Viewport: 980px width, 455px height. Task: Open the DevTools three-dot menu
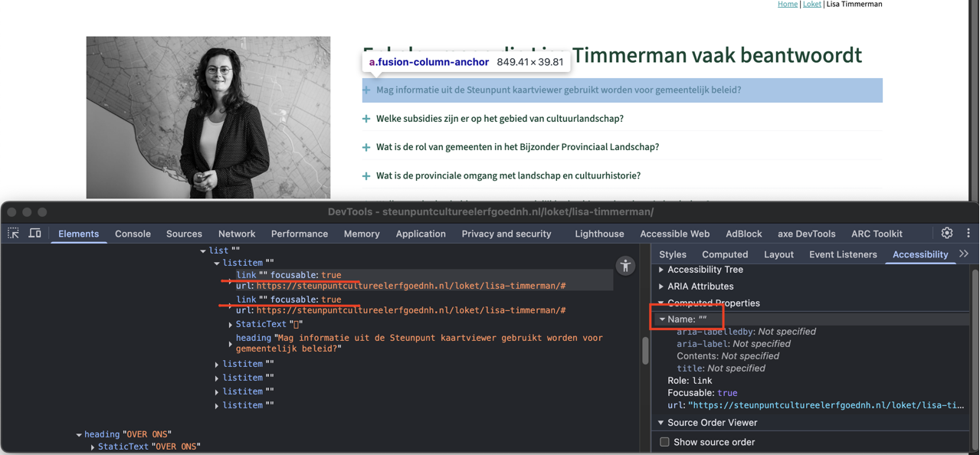(x=968, y=233)
